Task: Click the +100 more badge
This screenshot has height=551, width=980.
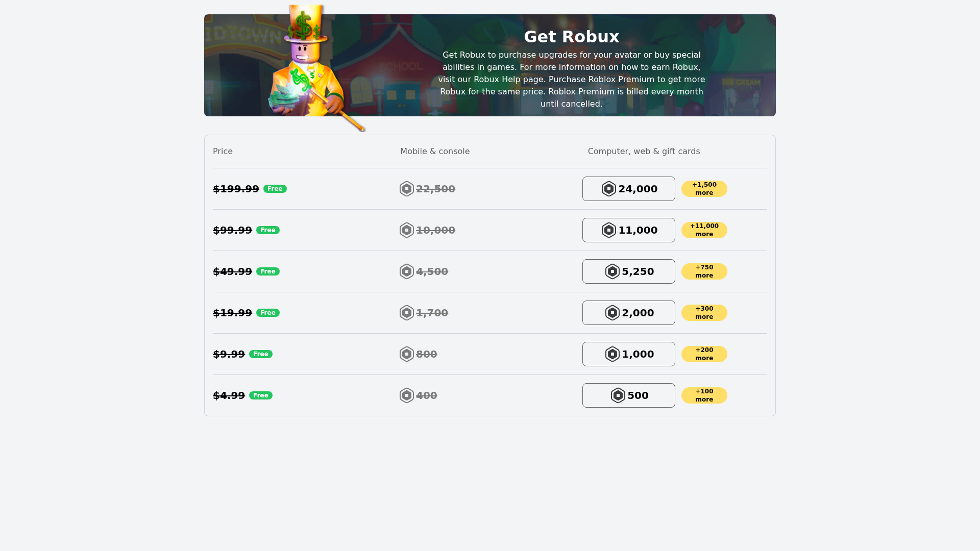Action: click(x=704, y=395)
